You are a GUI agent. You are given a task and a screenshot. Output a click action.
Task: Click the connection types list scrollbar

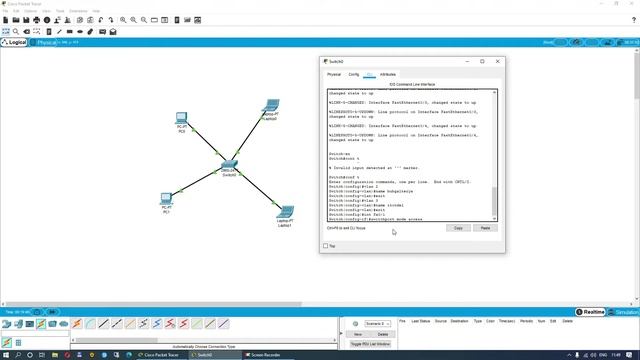117,340
